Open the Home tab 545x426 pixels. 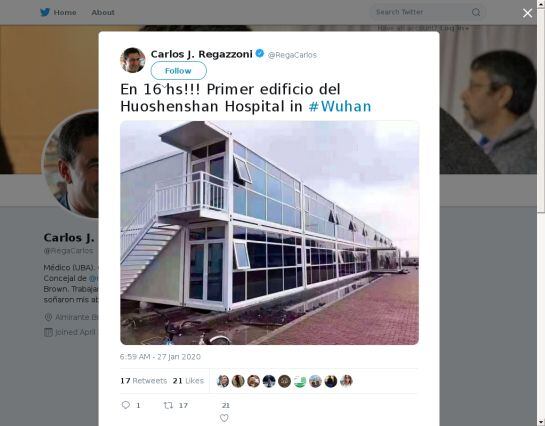pos(65,13)
